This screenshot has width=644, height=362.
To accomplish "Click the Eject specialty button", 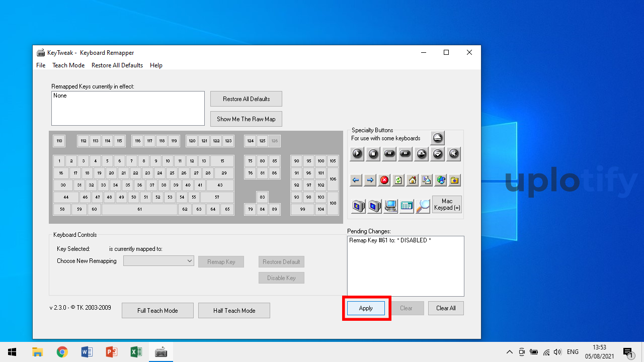I will click(438, 138).
